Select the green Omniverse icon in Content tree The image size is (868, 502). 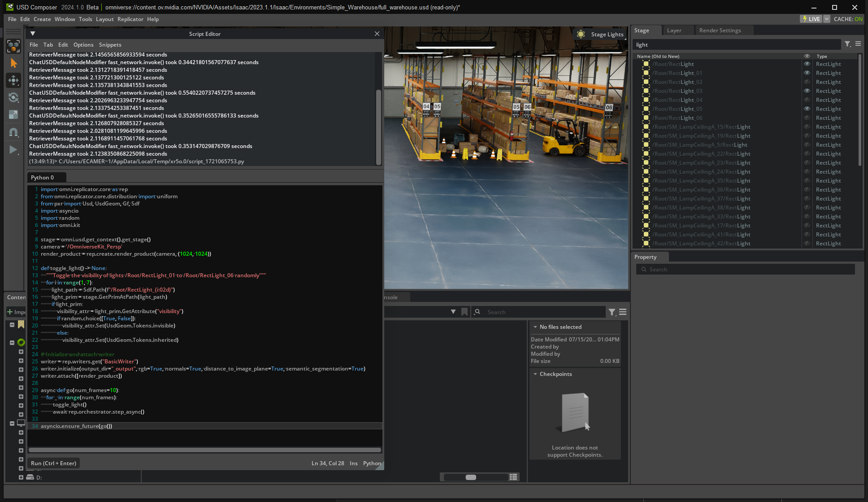tap(21, 342)
